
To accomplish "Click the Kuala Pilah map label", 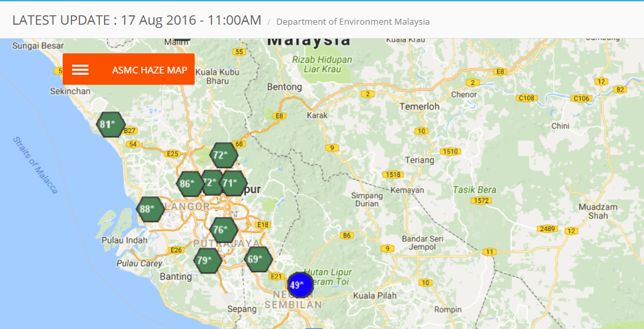I will pos(375,296).
